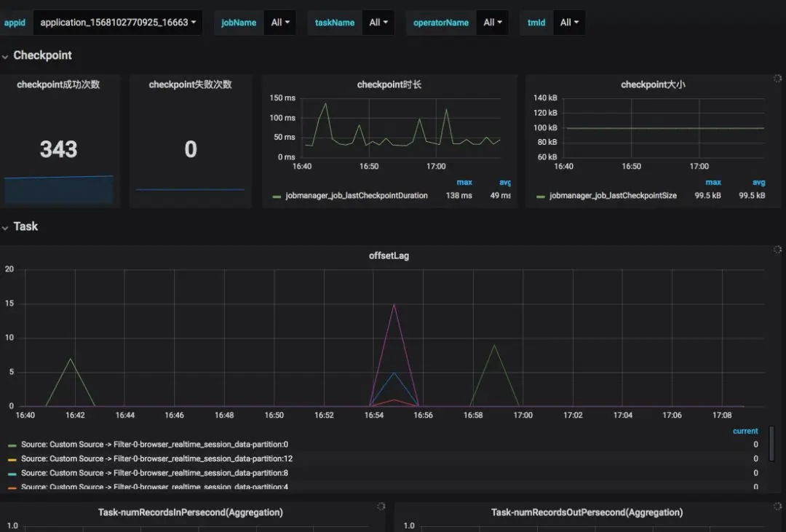Image resolution: width=786 pixels, height=532 pixels.
Task: Toggle jobmanager_job_lastCheckpointDuration legend series
Action: pos(357,196)
